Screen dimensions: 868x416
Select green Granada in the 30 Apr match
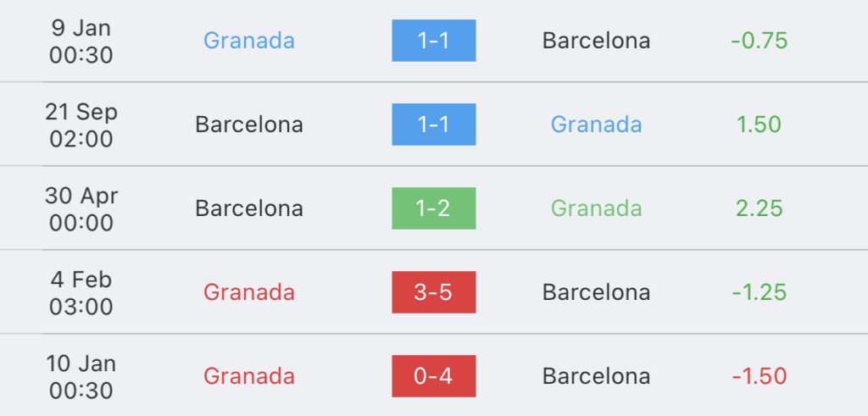pos(596,208)
